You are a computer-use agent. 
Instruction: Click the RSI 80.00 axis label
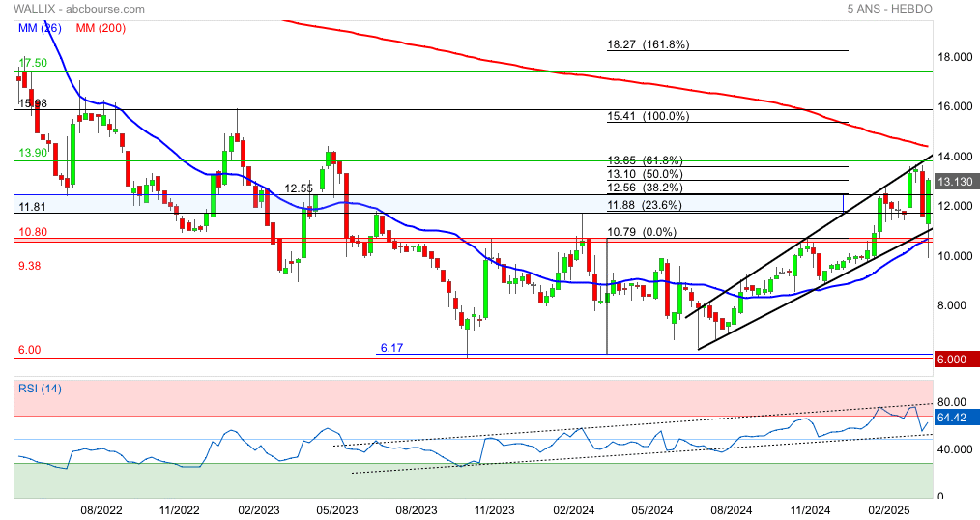point(952,402)
